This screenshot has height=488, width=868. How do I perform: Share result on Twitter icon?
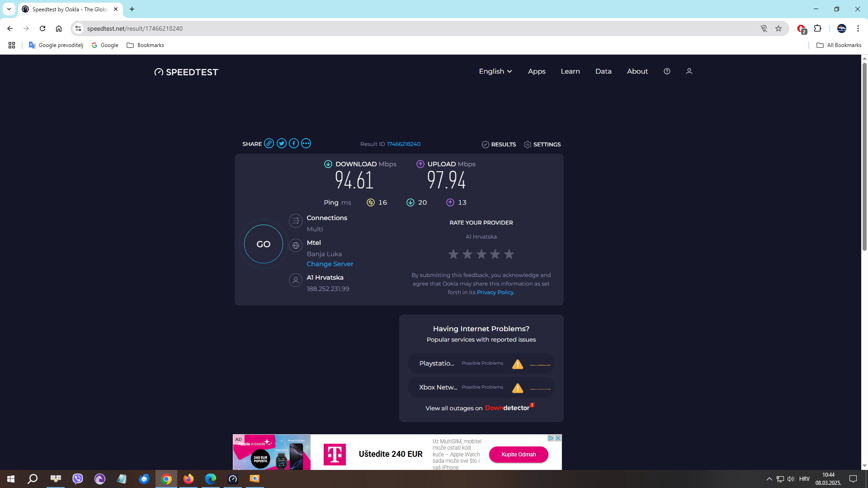pyautogui.click(x=281, y=144)
